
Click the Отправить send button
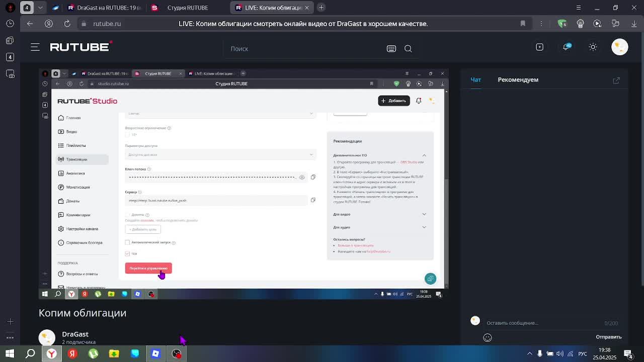click(608, 337)
